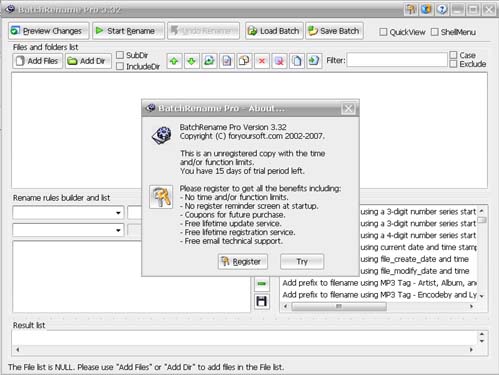
Task: Click the page with red X icon
Action: point(279,61)
